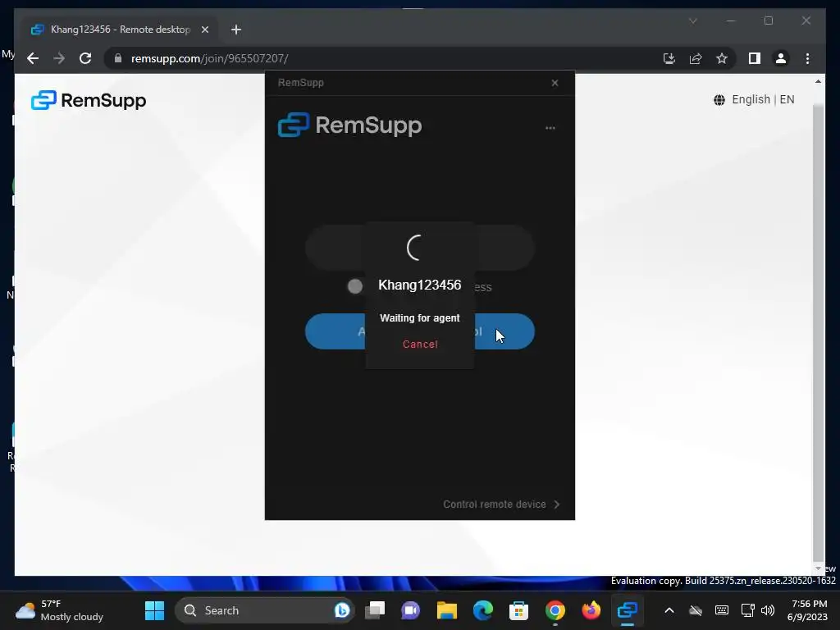
Task: Switch to Google Chrome on taskbar
Action: tap(555, 610)
